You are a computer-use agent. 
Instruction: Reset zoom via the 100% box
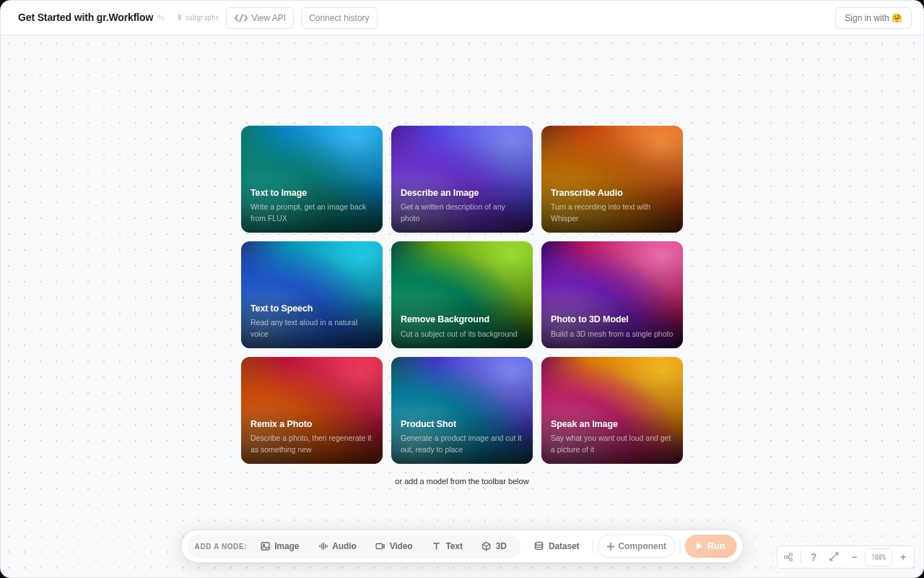click(x=879, y=557)
